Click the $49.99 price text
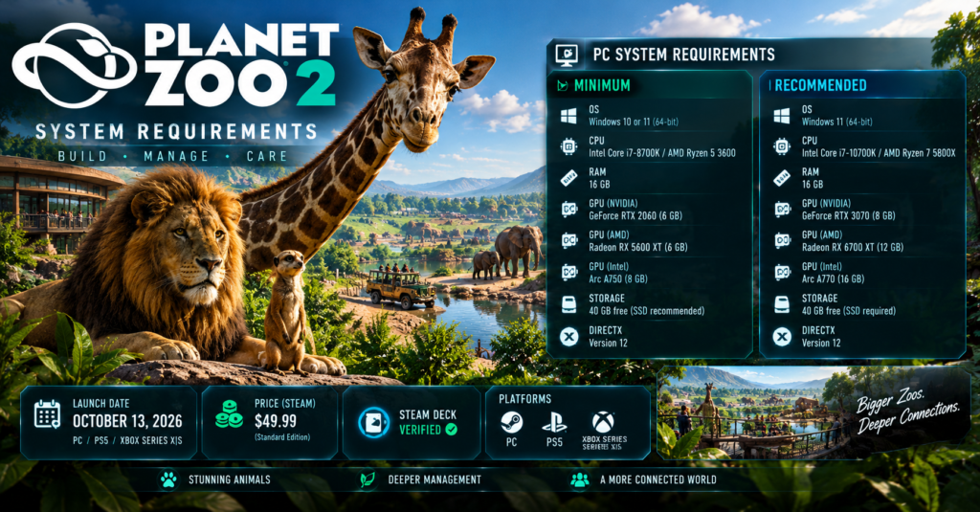This screenshot has height=512, width=980. (276, 421)
